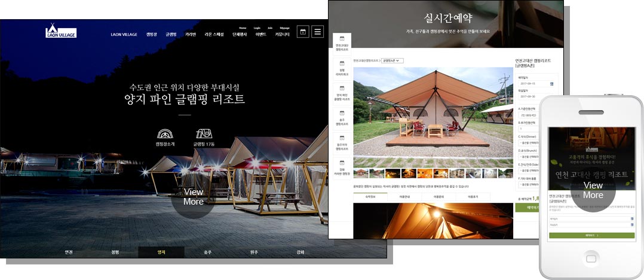Click the last gallery thumbnail in strip
This screenshot has width=644, height=280.
505,174
